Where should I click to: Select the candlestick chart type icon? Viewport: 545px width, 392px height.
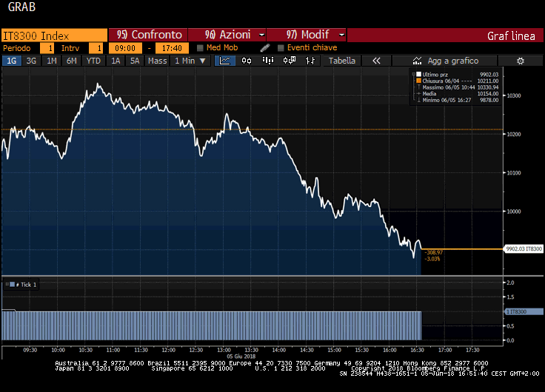(x=247, y=61)
